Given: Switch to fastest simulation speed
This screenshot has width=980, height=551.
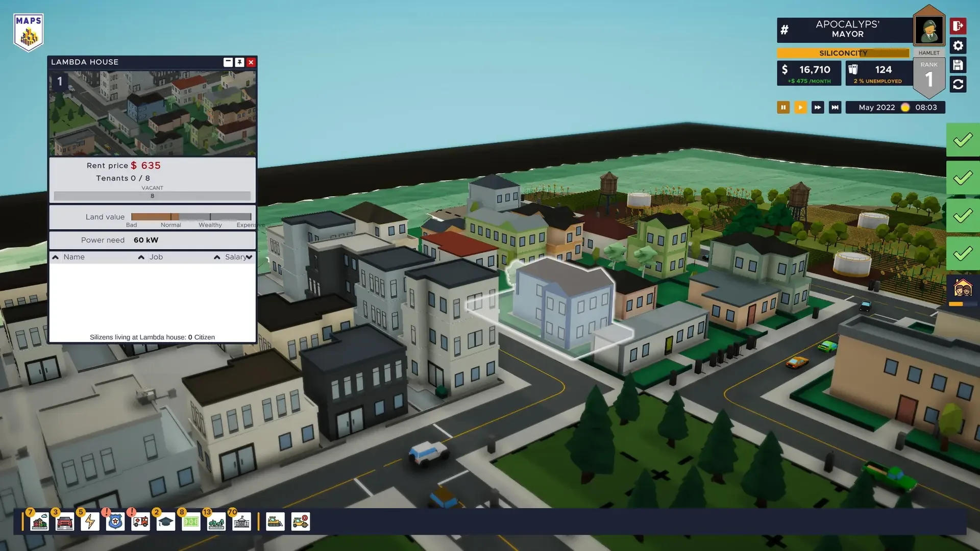Looking at the screenshot, I should [x=835, y=108].
